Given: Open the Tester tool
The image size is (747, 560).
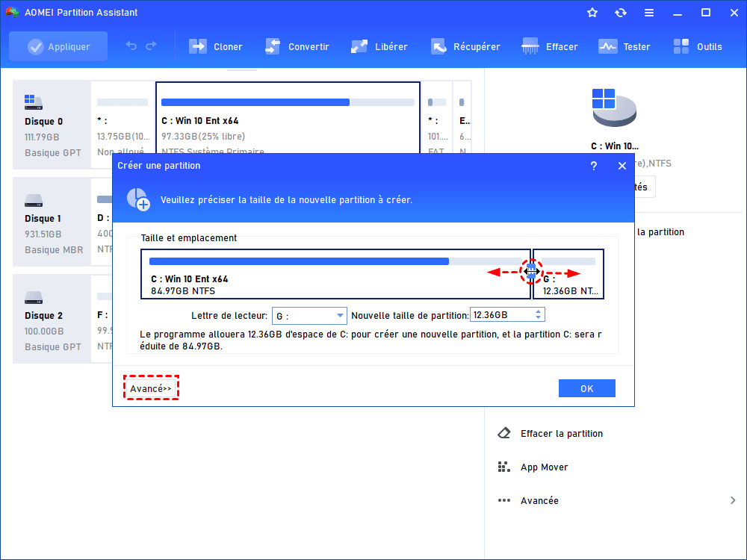Looking at the screenshot, I should point(624,46).
